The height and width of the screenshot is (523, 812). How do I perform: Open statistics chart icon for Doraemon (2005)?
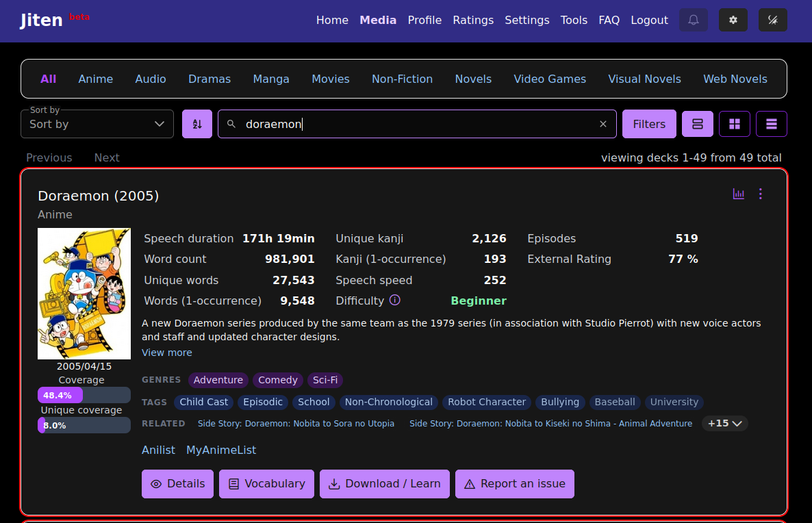point(739,194)
